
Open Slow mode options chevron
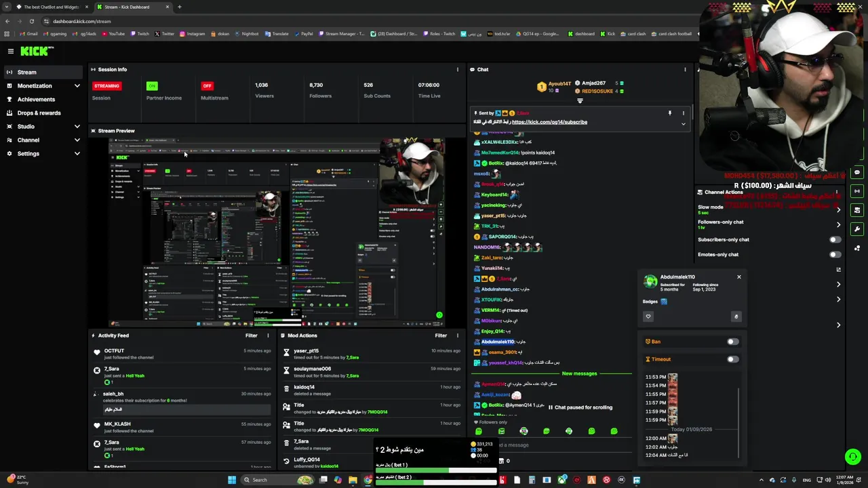click(x=838, y=209)
